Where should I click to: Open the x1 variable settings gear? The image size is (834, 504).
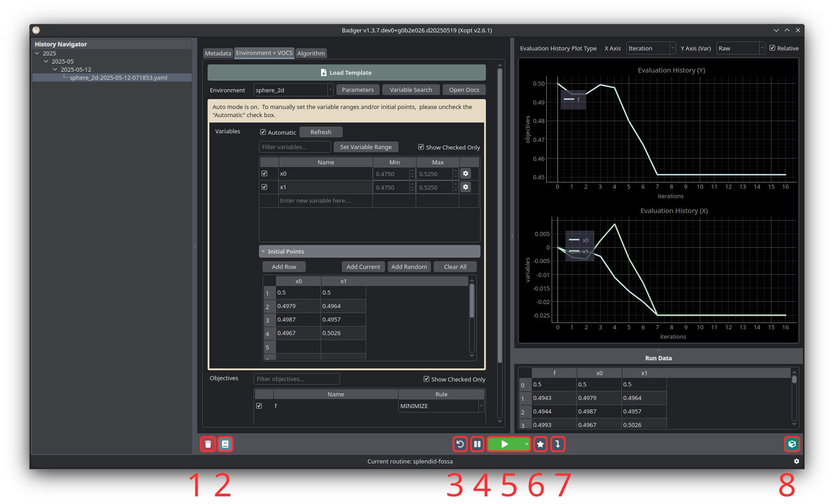coord(466,187)
